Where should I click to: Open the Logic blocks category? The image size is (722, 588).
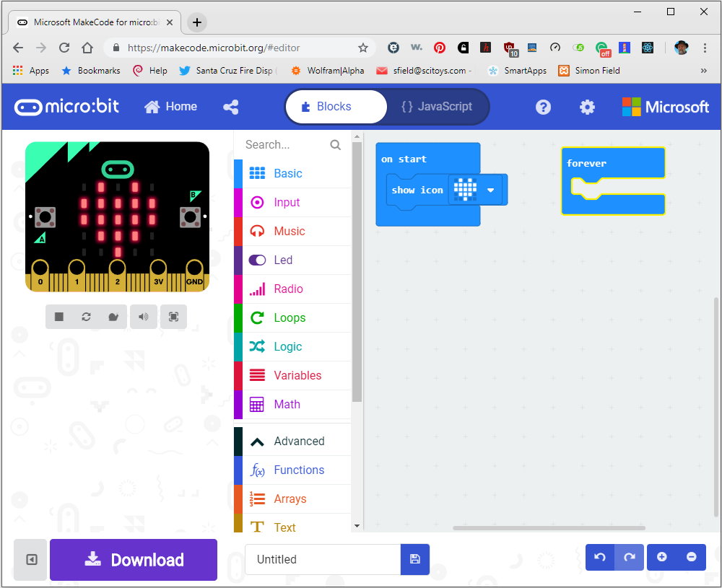(292, 346)
